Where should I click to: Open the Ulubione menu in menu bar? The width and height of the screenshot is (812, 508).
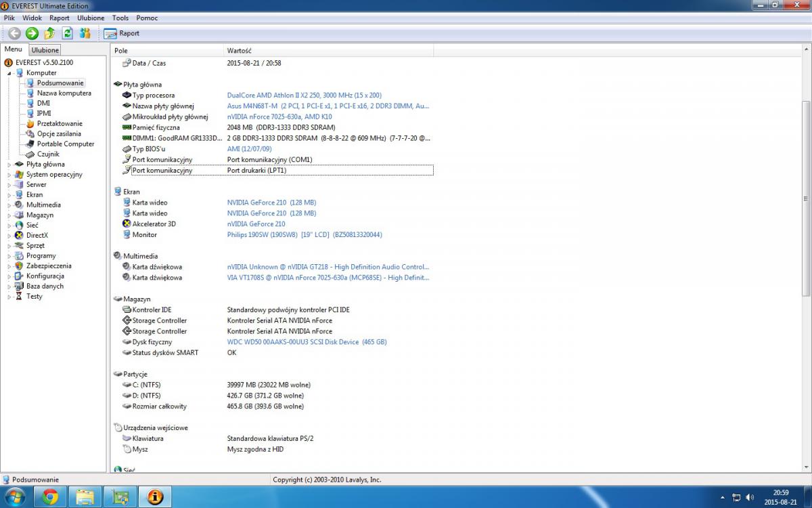point(91,18)
